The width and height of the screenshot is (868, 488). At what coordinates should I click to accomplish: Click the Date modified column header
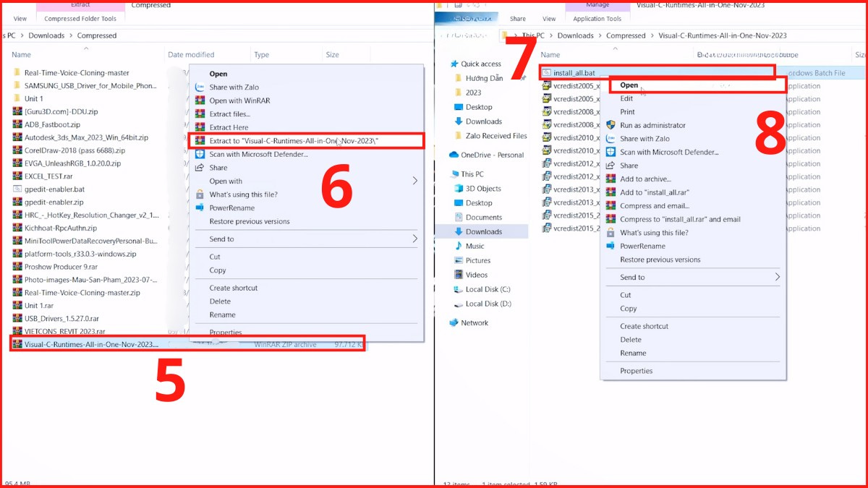coord(192,54)
